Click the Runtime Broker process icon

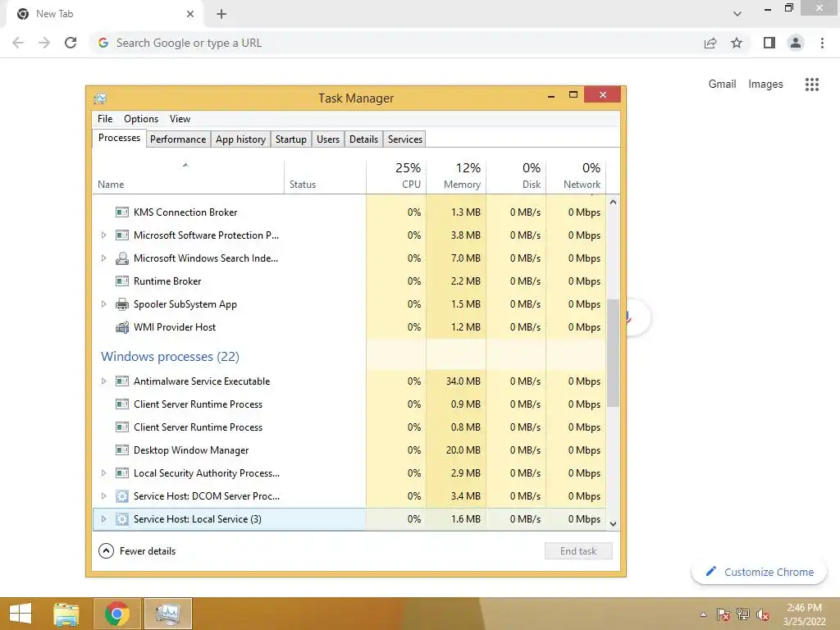[x=122, y=281]
